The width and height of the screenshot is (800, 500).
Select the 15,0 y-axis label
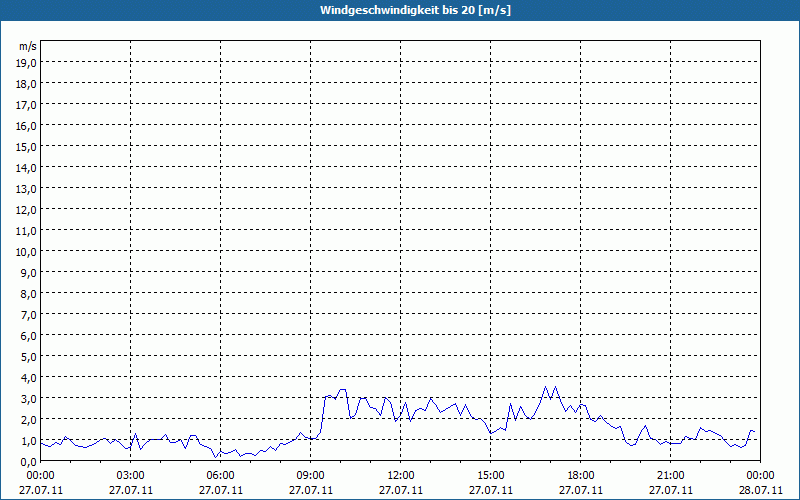(x=26, y=147)
